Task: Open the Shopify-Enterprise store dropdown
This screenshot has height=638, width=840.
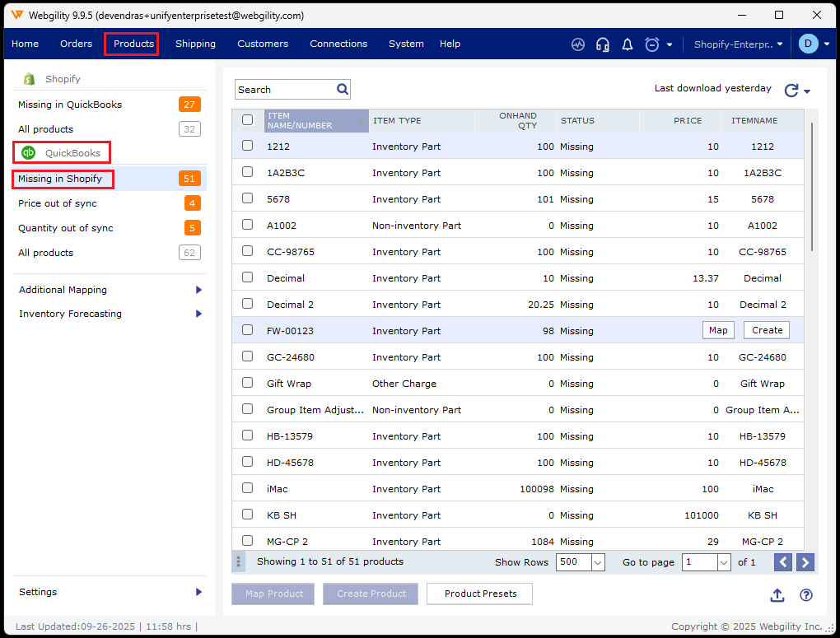Action: (738, 44)
